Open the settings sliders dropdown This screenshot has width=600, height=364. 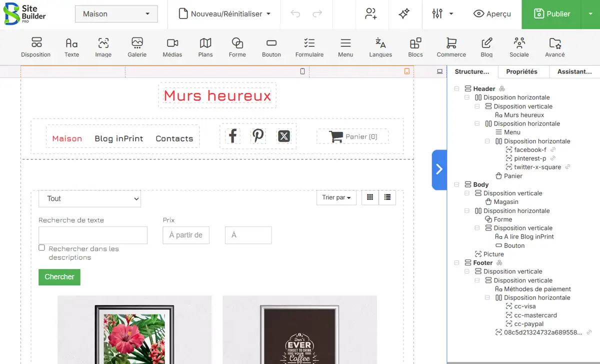442,14
